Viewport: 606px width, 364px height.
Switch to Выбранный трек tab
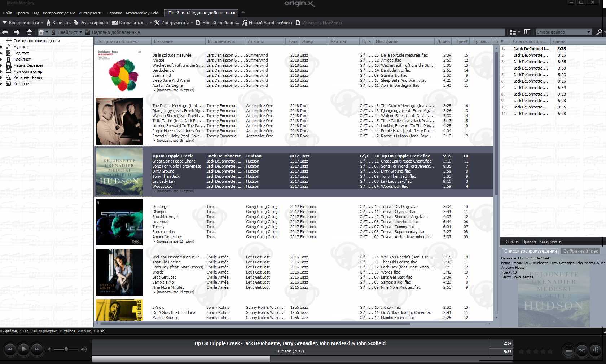point(581,251)
